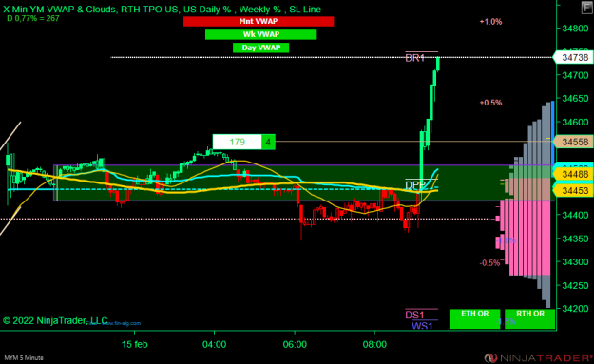The width and height of the screenshot is (594, 364).
Task: Click the MYM 5 Minute instrument label
Action: pos(24,357)
